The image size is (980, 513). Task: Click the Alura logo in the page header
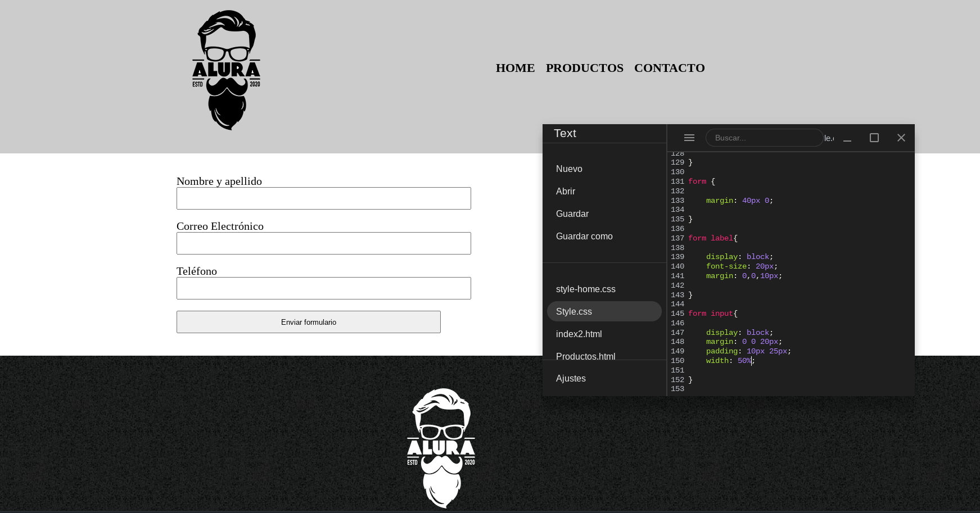click(227, 70)
